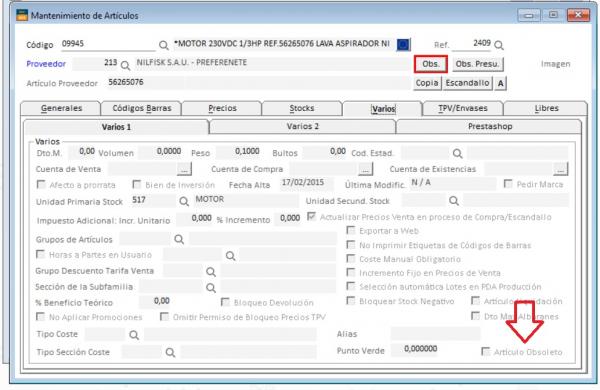The width and height of the screenshot is (600, 390).
Task: Switch to the Generales tab
Action: tap(61, 108)
